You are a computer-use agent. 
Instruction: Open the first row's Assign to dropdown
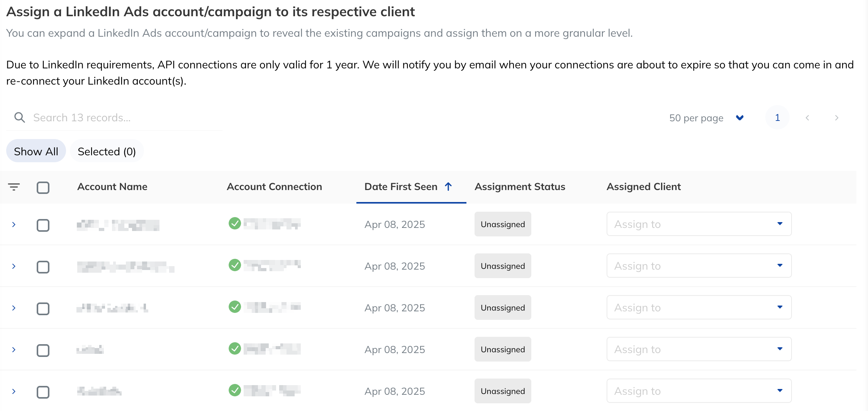pyautogui.click(x=699, y=224)
